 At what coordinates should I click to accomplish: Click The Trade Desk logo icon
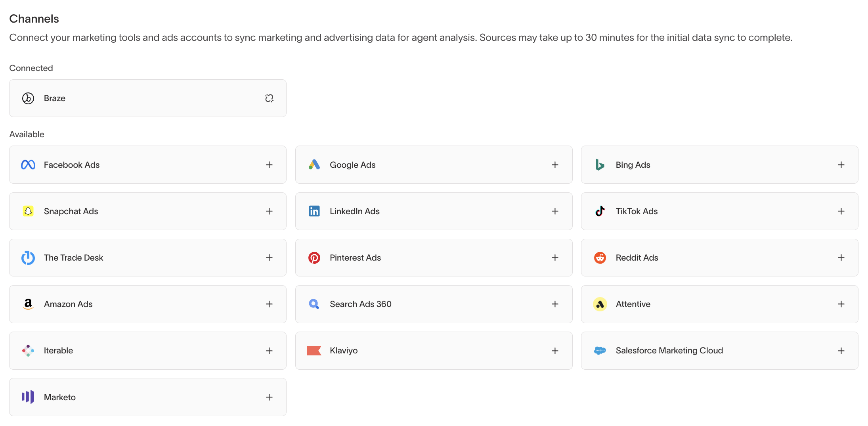tap(28, 257)
